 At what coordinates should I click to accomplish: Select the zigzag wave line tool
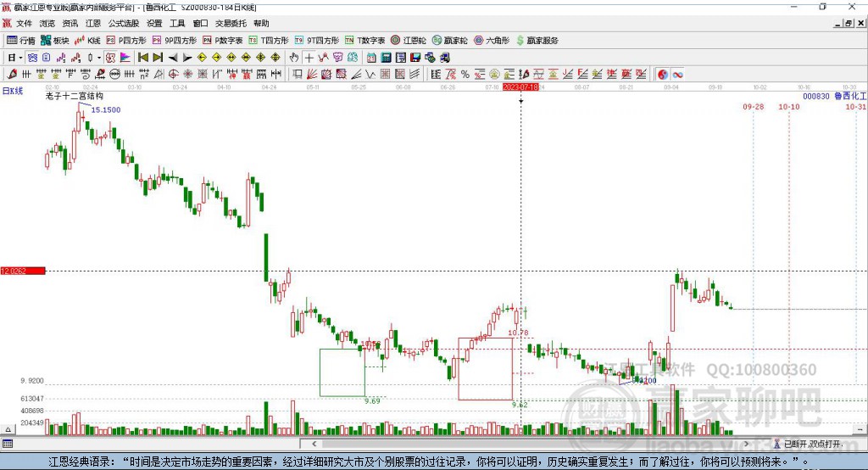[370, 75]
